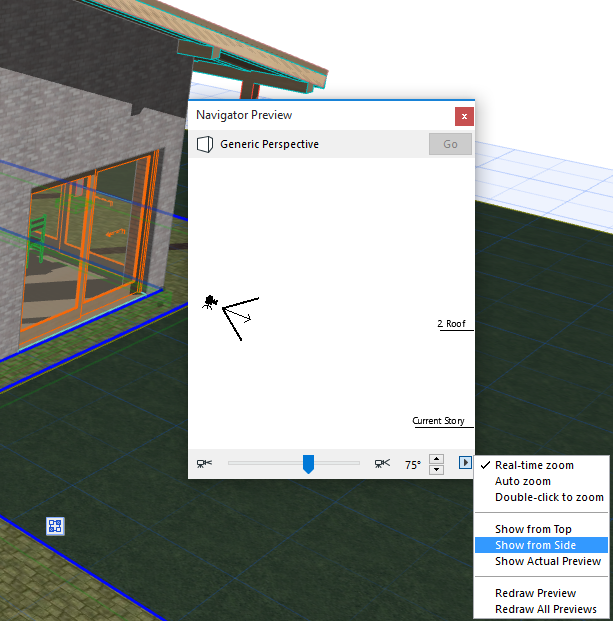Image resolution: width=613 pixels, height=621 pixels.
Task: Close the Navigator Preview panel
Action: pos(464,116)
